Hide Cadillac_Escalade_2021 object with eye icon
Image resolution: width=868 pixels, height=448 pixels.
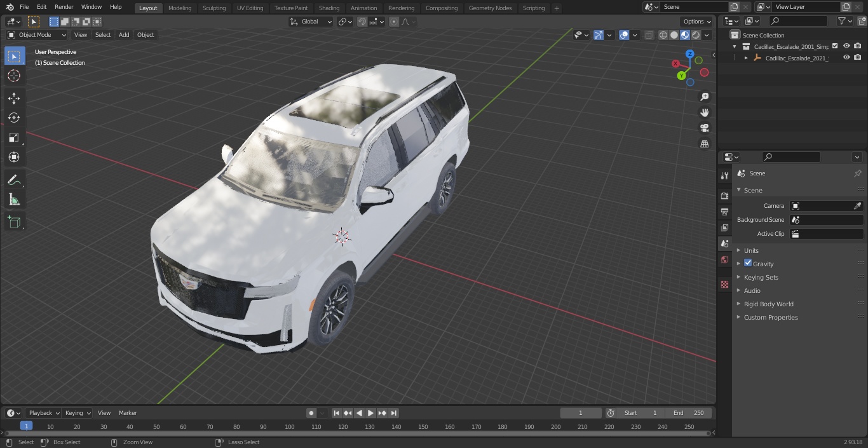coord(846,58)
